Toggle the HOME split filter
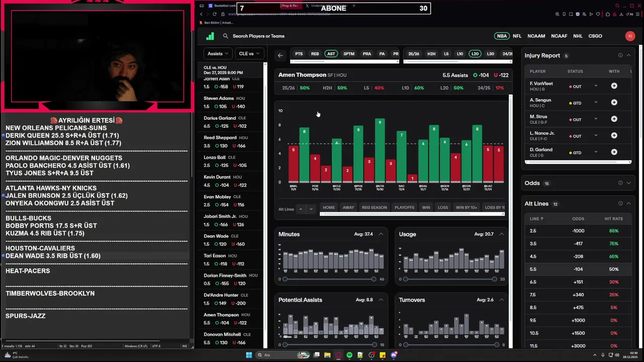644x362 pixels. pyautogui.click(x=329, y=208)
